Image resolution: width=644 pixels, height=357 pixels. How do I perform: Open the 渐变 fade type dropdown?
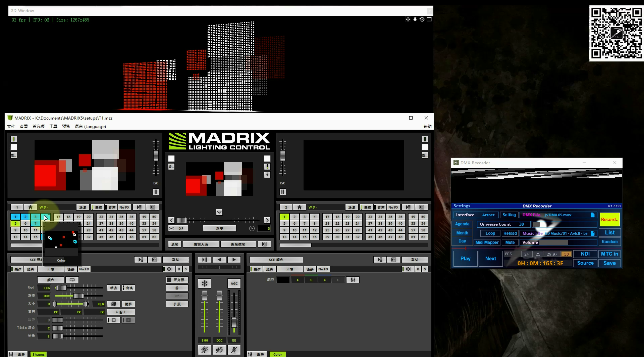[220, 228]
